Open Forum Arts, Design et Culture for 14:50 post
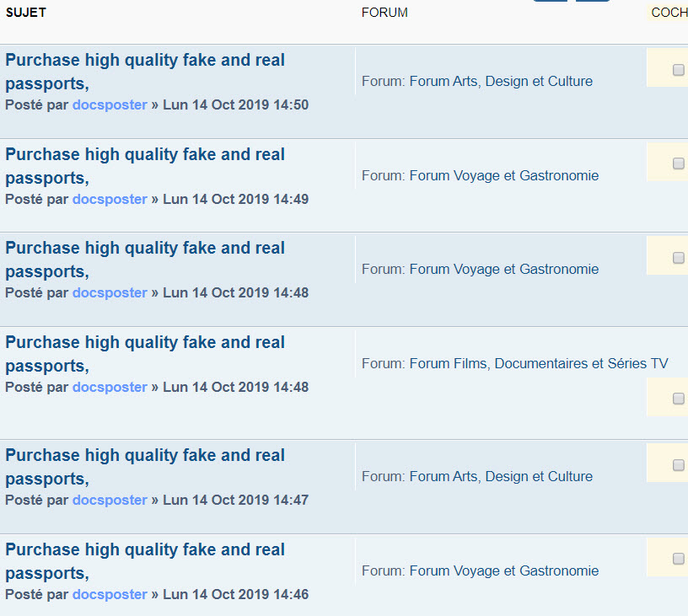The image size is (688, 616). (501, 81)
